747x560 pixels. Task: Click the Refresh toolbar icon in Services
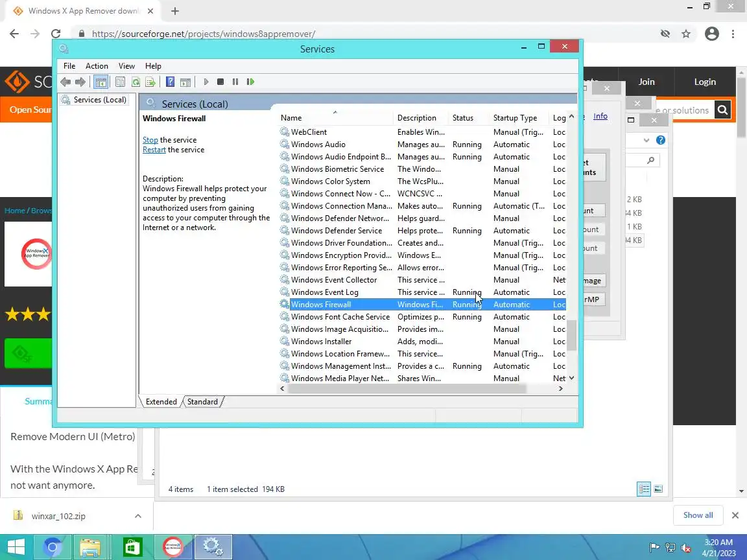point(136,82)
